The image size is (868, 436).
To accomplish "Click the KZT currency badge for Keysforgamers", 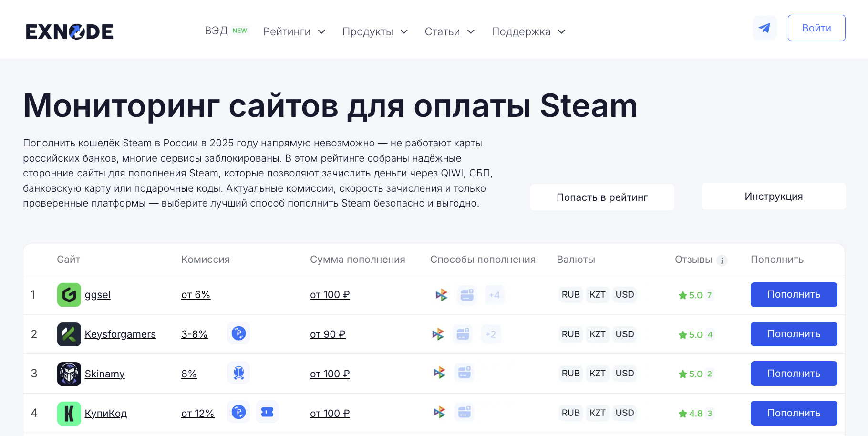I will (x=598, y=334).
